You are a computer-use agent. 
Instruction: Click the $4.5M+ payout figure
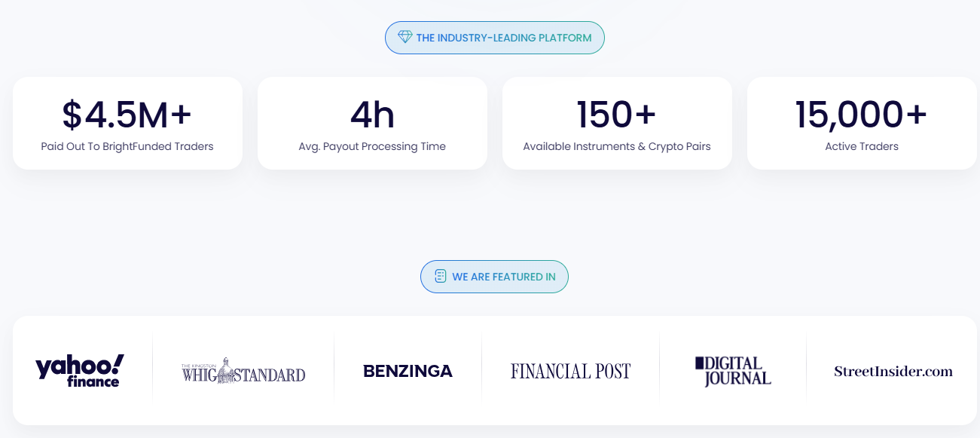pos(127,114)
